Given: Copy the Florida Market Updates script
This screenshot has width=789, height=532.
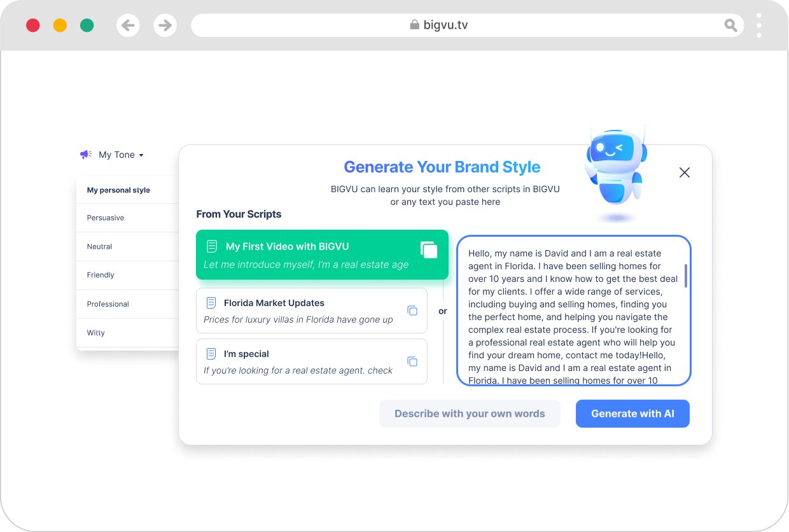Looking at the screenshot, I should (x=412, y=311).
